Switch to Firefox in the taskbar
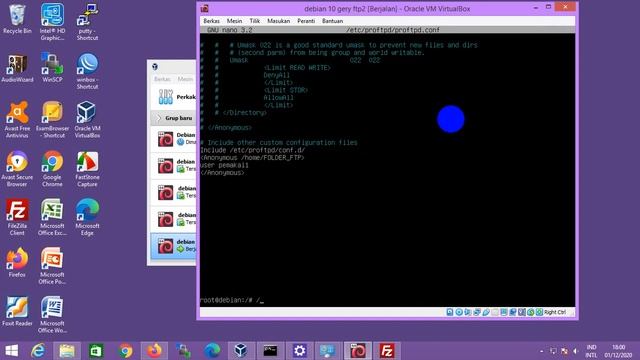640x360 pixels. [x=154, y=351]
